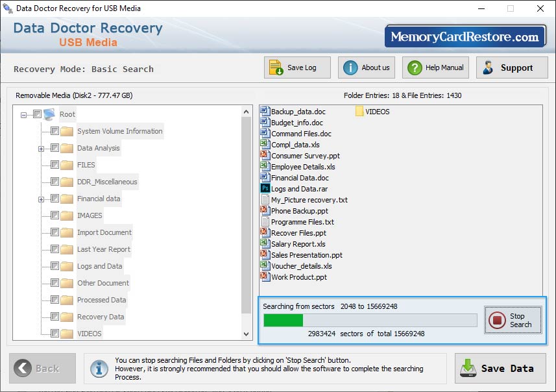Viewport: 556px width, 392px height.
Task: Click the Excel icon of Salary Report.xls
Action: [265, 243]
